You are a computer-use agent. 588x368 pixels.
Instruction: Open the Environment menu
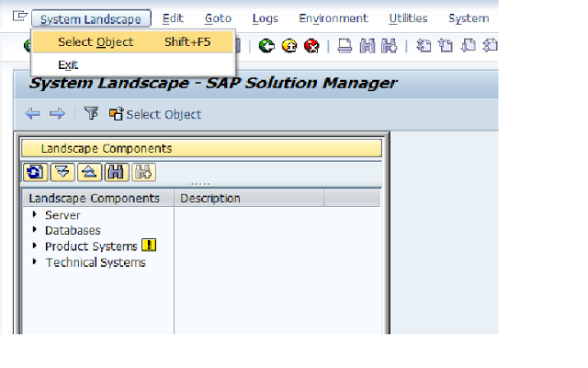pyautogui.click(x=333, y=18)
